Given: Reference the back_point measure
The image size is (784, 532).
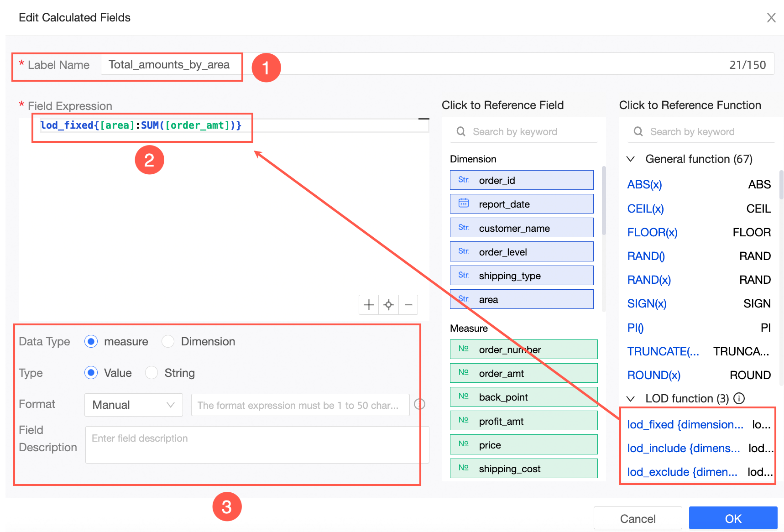Looking at the screenshot, I should 524,397.
